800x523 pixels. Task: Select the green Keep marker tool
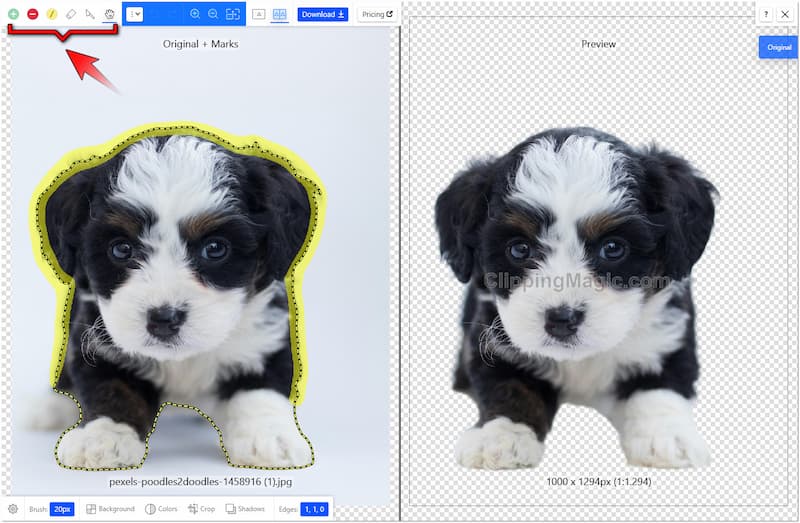[x=13, y=14]
